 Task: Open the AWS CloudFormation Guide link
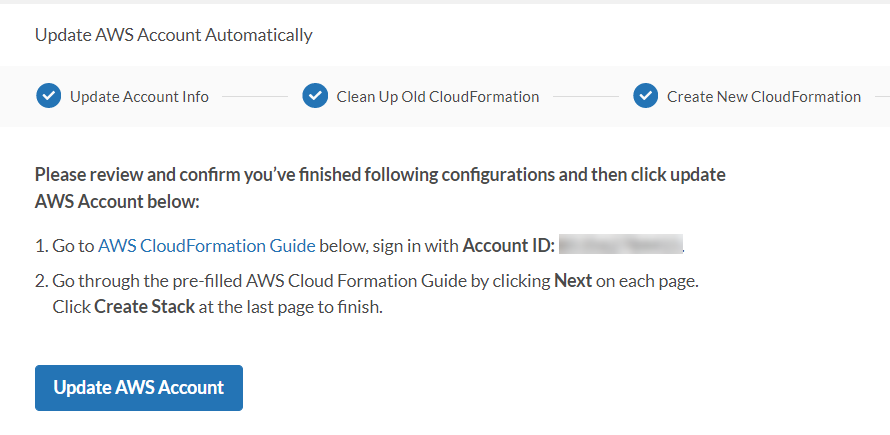pyautogui.click(x=207, y=245)
